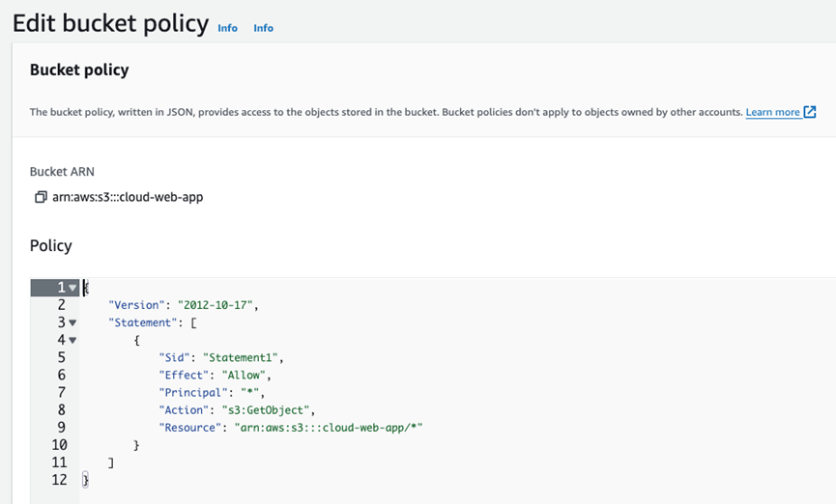Select line number 12 in the gutter
This screenshot has width=836, height=504.
click(x=59, y=480)
